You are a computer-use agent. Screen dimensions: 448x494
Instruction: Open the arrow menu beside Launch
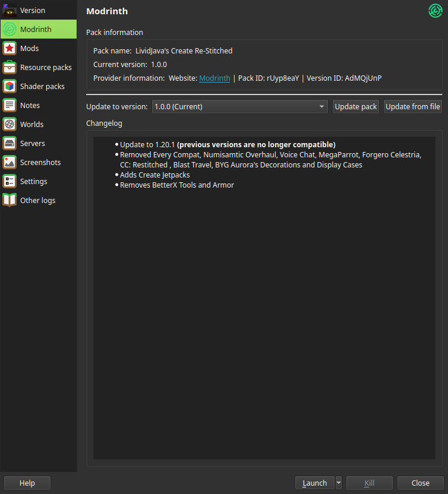339,483
